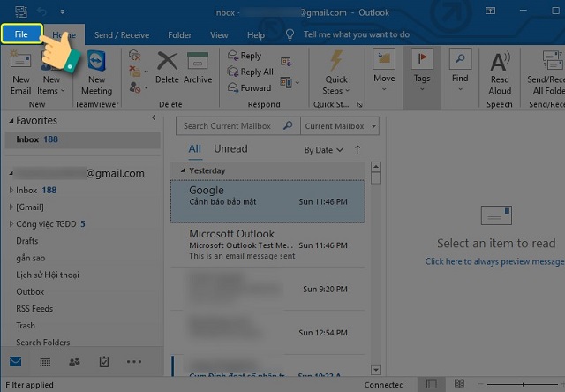Open the RSS Feeds folder
Viewport: 565px width, 392px height.
point(34,309)
